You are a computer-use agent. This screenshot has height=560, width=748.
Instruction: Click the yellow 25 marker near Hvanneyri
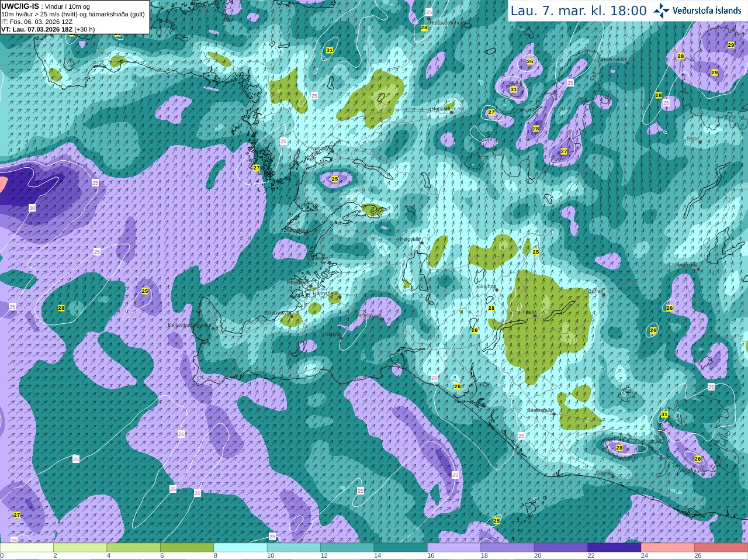pos(335,179)
